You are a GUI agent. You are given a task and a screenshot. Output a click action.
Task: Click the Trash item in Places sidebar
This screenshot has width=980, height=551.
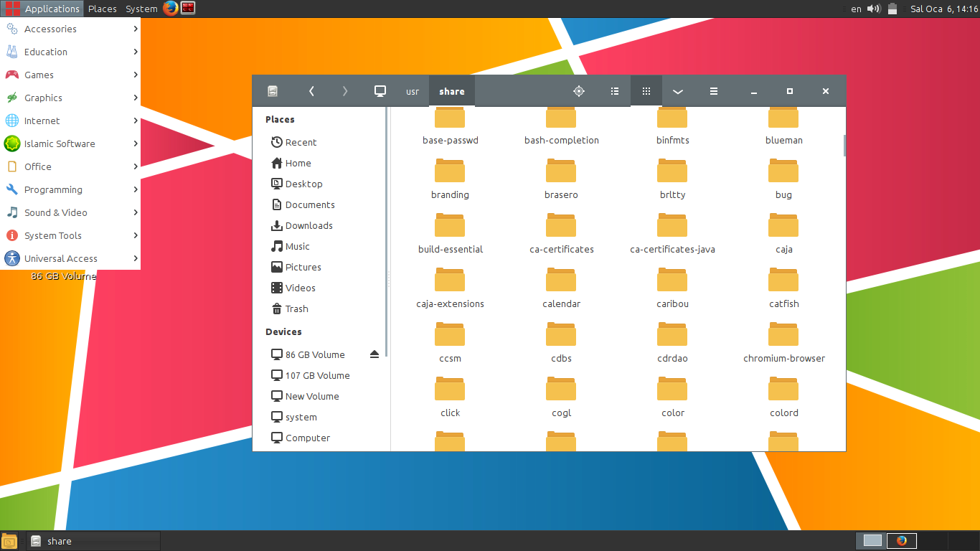(296, 309)
